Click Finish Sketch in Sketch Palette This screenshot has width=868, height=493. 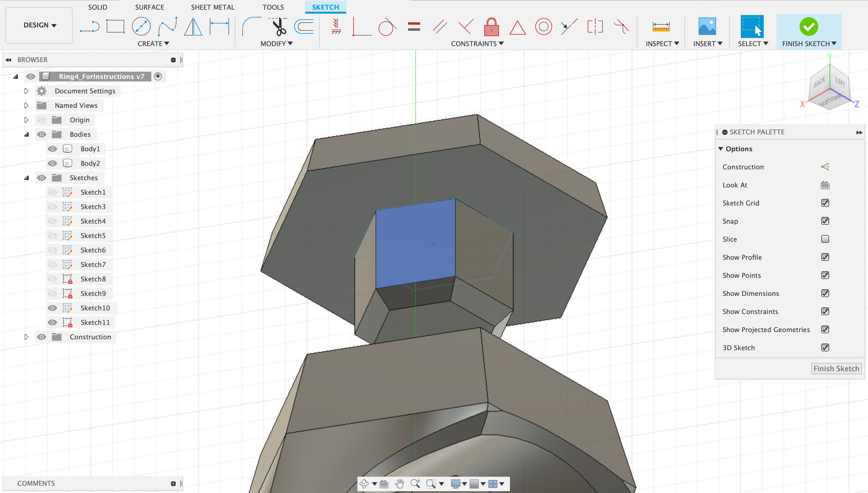[x=836, y=369]
